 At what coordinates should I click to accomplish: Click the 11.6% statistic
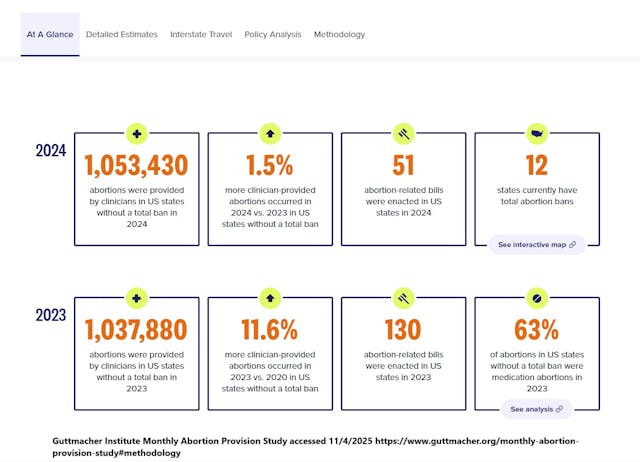click(269, 330)
